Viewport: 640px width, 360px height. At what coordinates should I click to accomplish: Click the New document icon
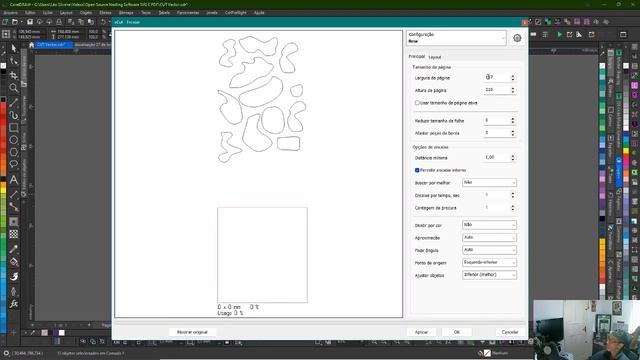(x=5, y=22)
